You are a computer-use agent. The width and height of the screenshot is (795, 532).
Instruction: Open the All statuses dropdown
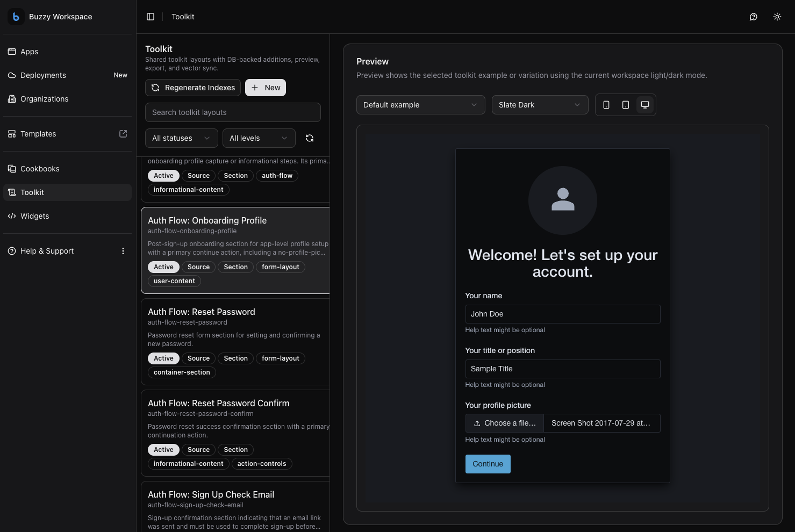(x=182, y=138)
